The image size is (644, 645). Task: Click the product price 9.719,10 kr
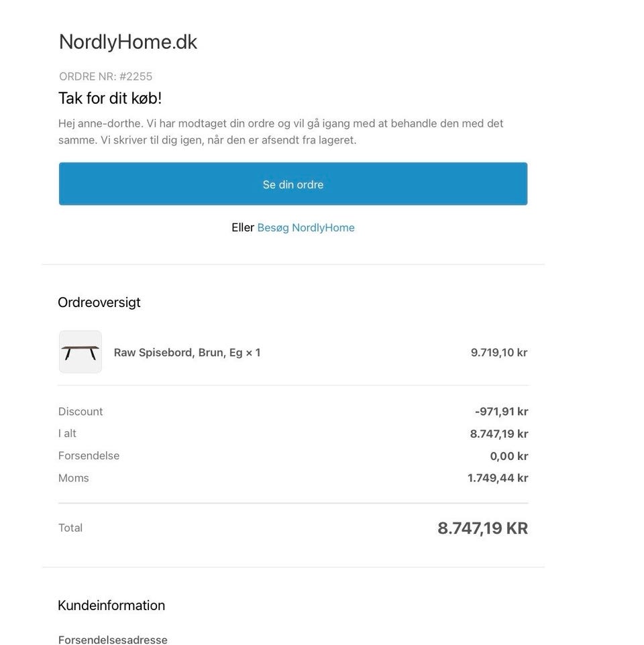pyautogui.click(x=499, y=353)
